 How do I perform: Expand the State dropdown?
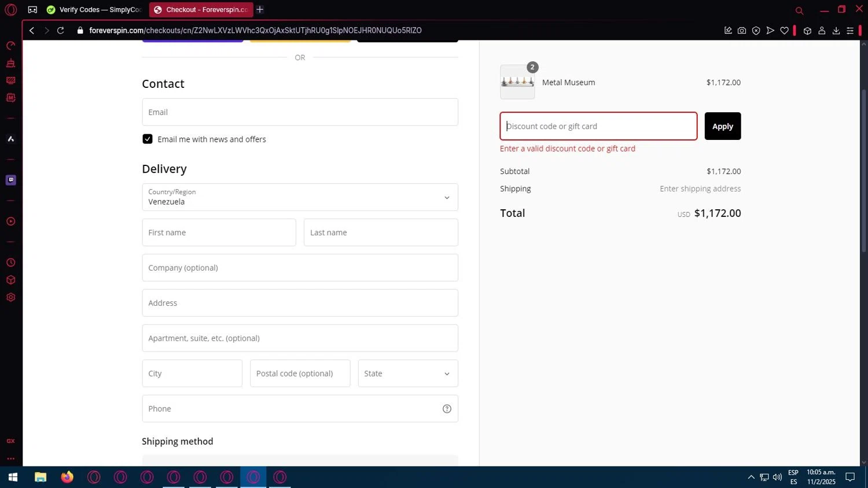coord(408,374)
